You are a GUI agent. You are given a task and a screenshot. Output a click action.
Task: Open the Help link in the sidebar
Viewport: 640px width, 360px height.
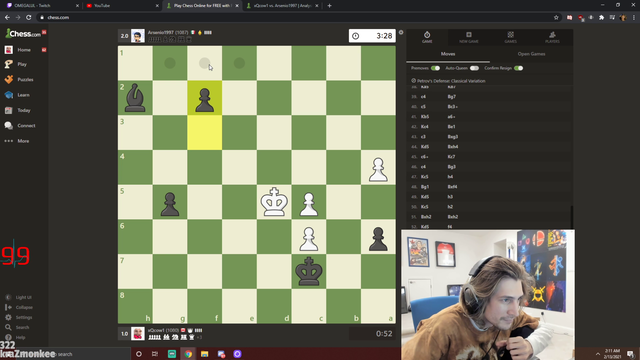(20, 337)
